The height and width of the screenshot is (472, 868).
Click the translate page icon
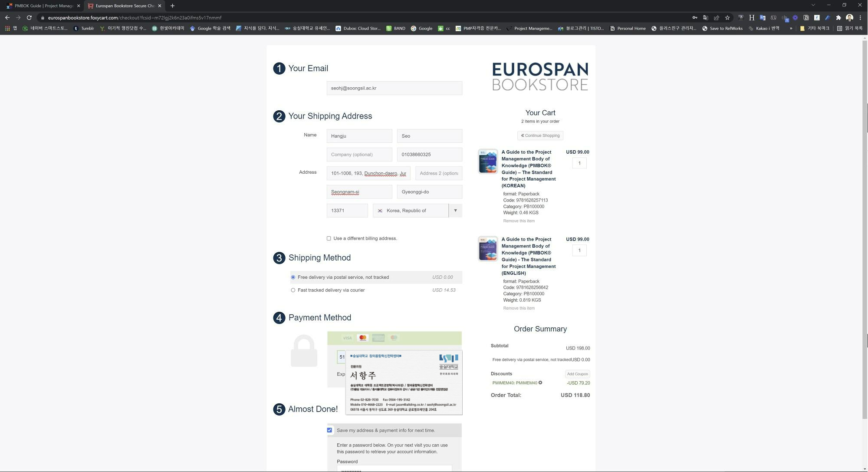706,18
